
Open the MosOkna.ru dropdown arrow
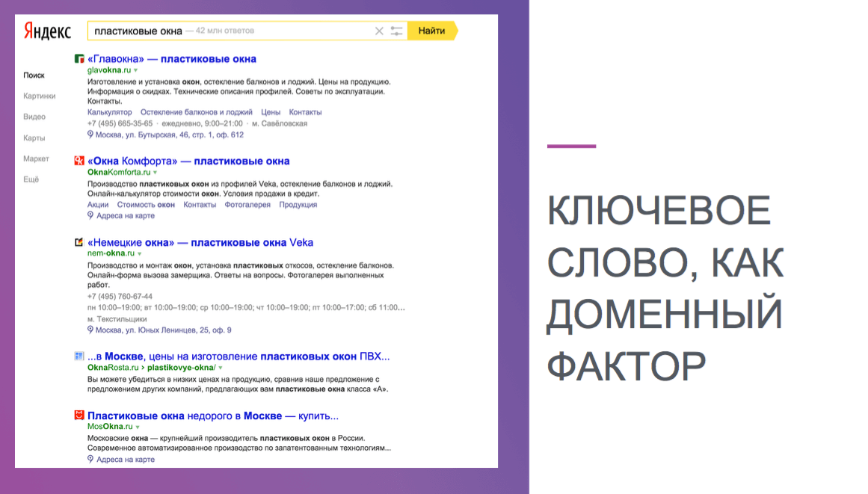(138, 427)
